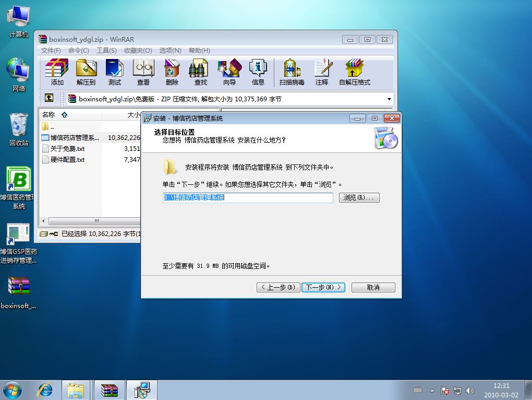Viewport: 532px width, 400px height.
Task: Open the File (文件) menu
Action: click(x=51, y=51)
